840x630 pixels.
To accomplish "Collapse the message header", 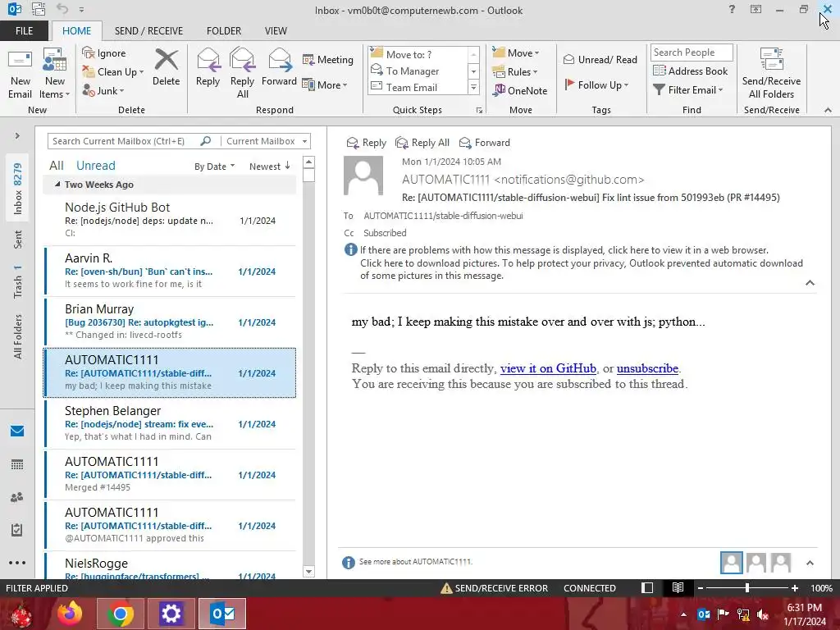I will click(x=810, y=283).
